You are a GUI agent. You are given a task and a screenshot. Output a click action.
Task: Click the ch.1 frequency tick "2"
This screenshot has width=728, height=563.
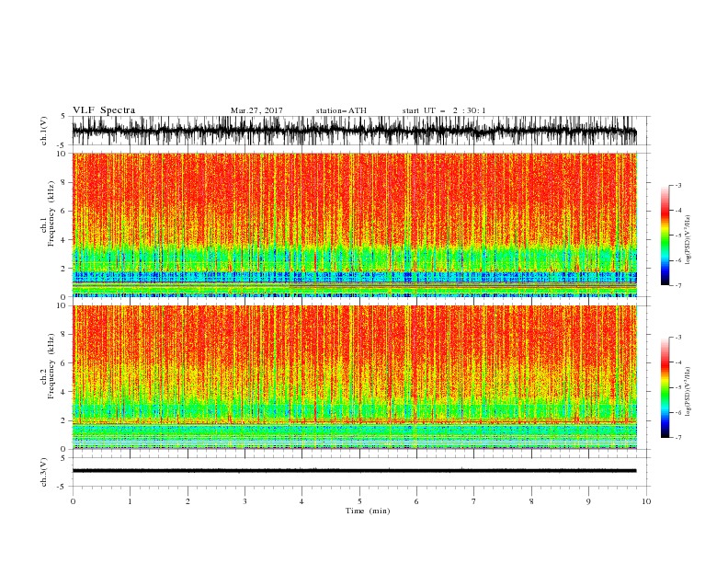[63, 269]
